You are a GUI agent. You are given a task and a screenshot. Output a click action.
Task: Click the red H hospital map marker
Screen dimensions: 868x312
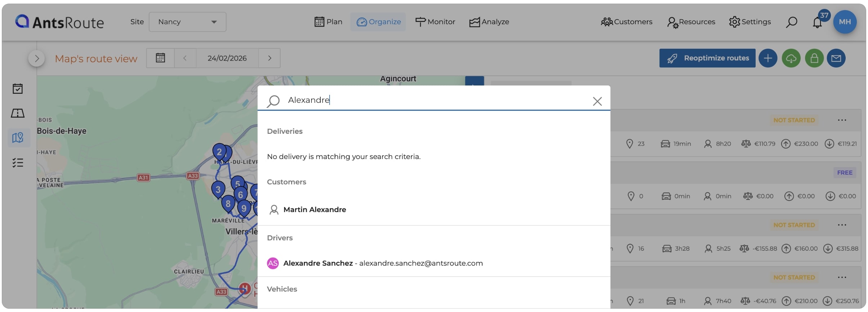[x=245, y=289]
